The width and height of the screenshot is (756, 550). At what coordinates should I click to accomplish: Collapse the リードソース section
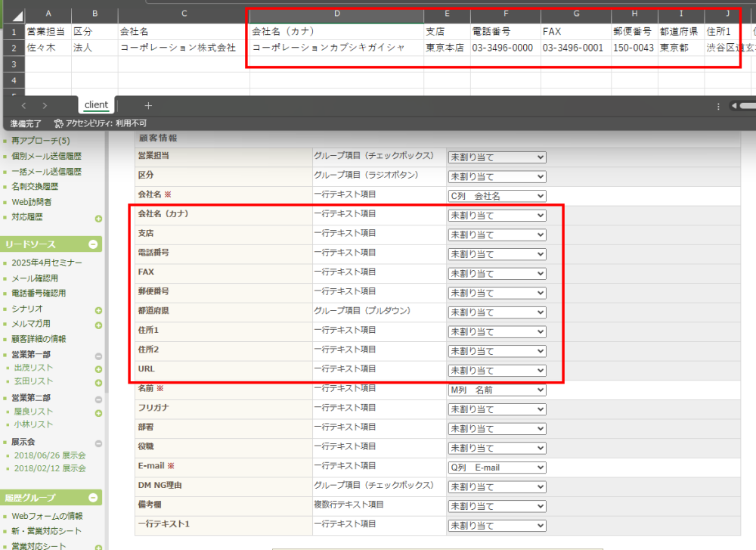point(93,244)
